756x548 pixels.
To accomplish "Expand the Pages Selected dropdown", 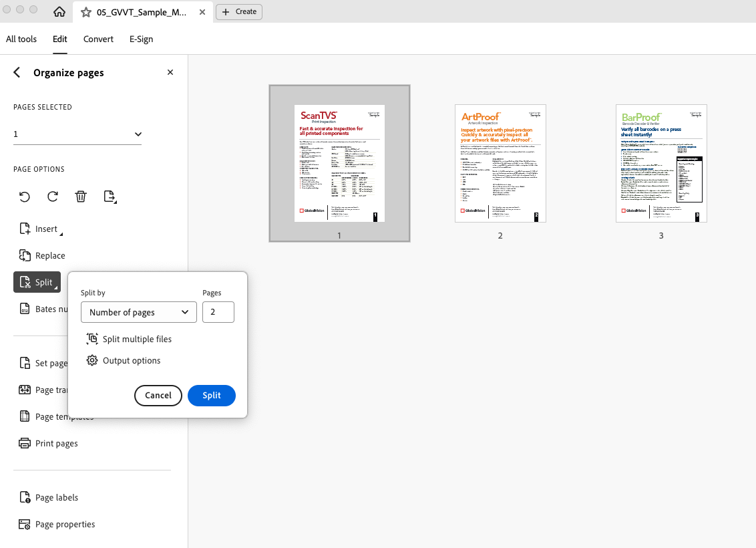I will click(78, 134).
